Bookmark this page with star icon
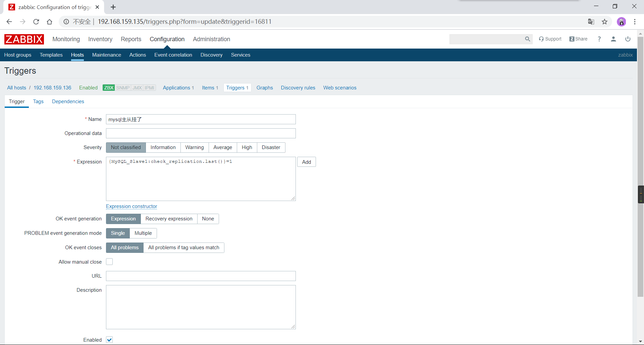The image size is (644, 345). (x=604, y=22)
